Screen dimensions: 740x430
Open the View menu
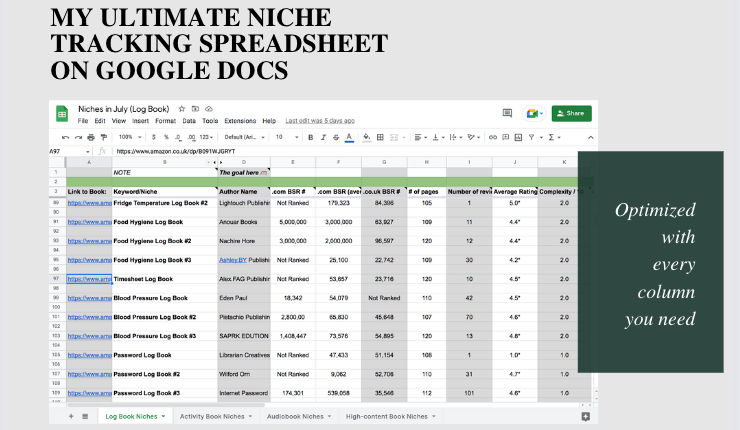(118, 121)
